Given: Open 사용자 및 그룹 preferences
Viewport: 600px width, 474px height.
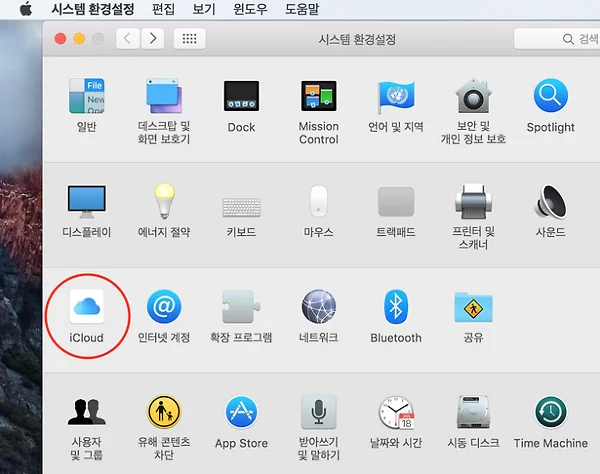Looking at the screenshot, I should click(x=86, y=428).
